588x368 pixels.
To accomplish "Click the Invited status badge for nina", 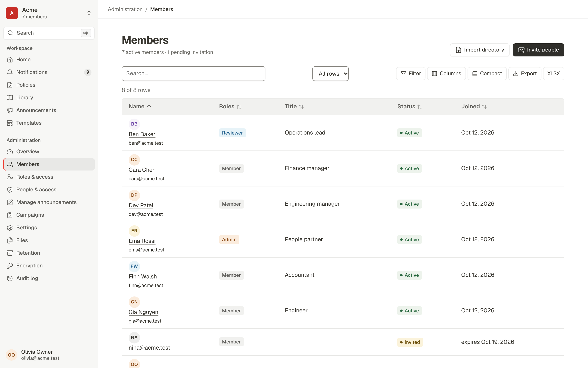I will point(410,342).
